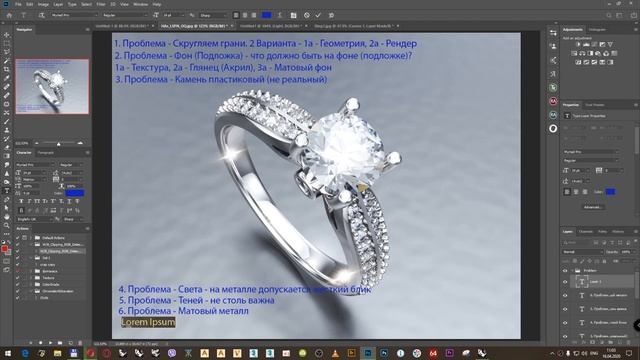
Task: Toggle checkmark for Default Actions set
Action: pos(18,238)
